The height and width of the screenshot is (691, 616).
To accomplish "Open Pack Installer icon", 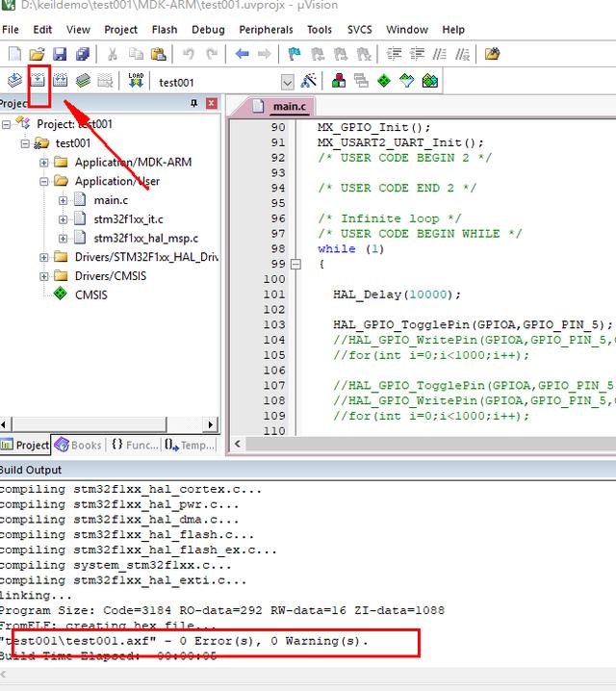I will tap(429, 81).
